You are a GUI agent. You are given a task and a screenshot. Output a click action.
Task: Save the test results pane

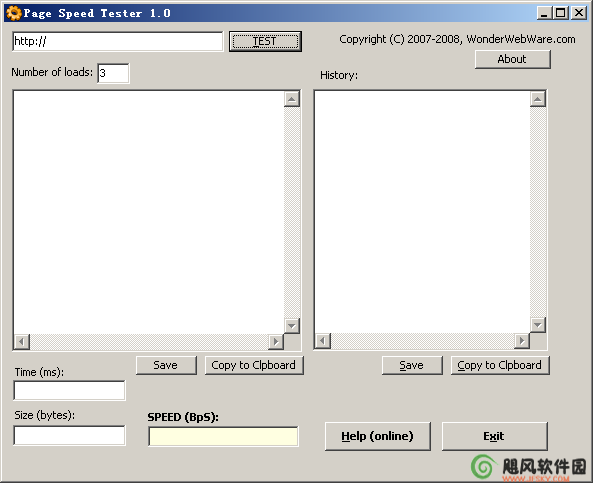click(166, 365)
